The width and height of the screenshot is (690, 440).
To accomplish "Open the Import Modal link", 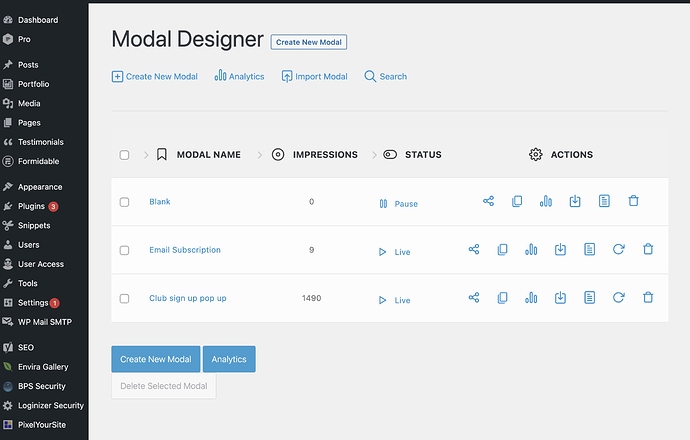I will (x=315, y=76).
